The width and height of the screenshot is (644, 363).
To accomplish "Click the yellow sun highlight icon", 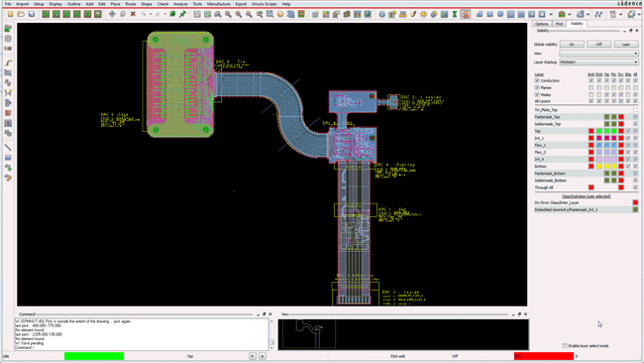I will pyautogui.click(x=423, y=15).
